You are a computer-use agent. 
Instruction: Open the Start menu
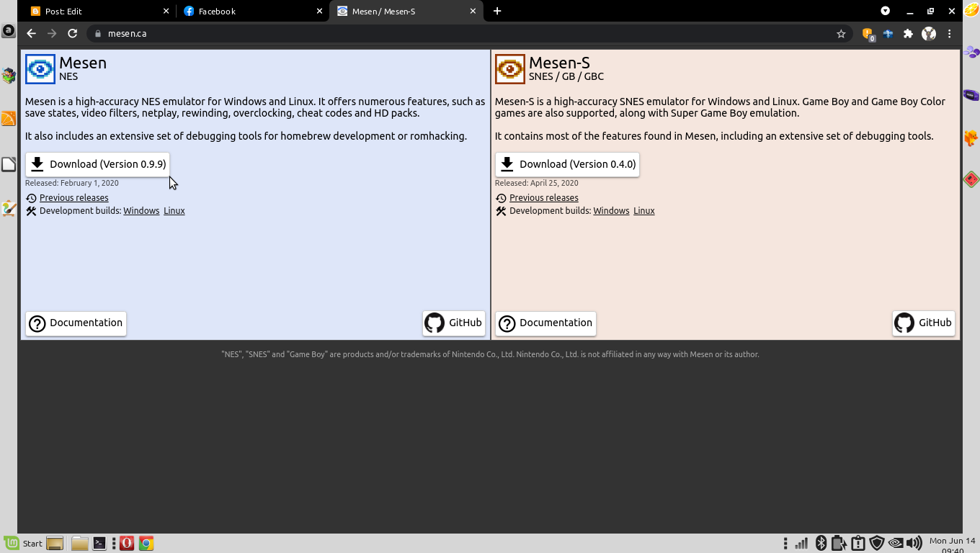point(22,543)
